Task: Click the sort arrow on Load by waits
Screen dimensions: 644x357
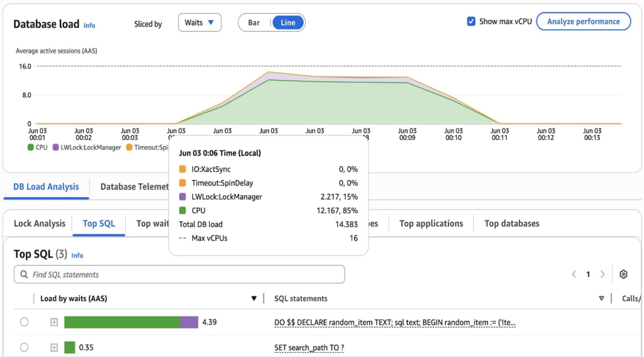Action: (x=254, y=298)
